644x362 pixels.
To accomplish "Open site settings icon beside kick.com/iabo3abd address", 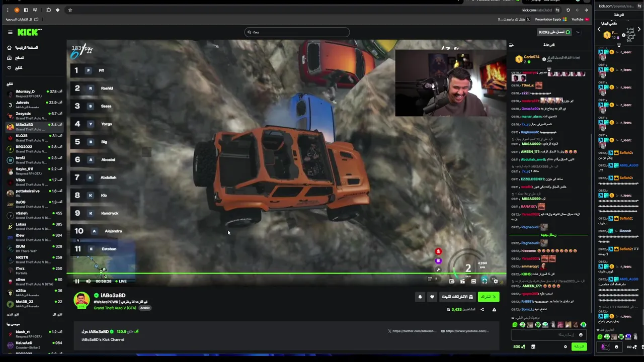I will [x=557, y=10].
